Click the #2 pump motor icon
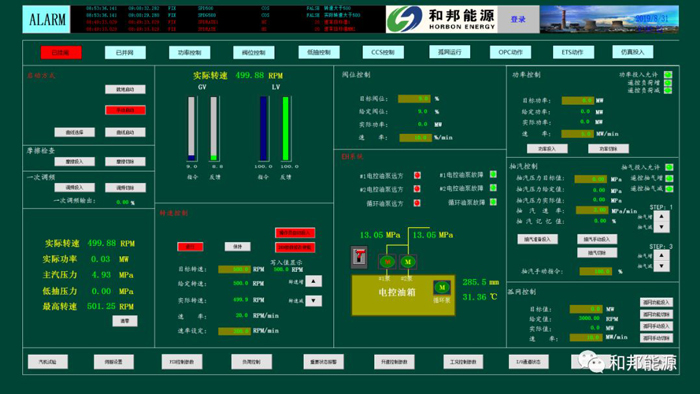 tap(407, 261)
